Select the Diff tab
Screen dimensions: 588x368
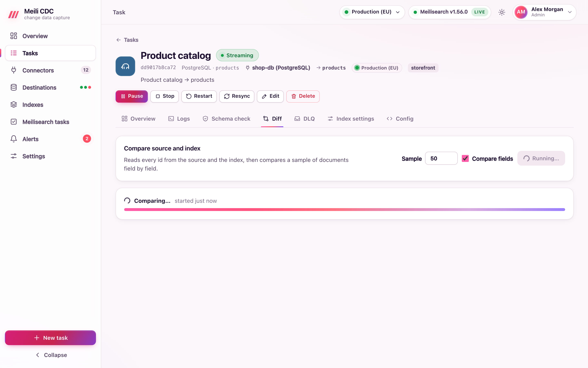pyautogui.click(x=272, y=119)
